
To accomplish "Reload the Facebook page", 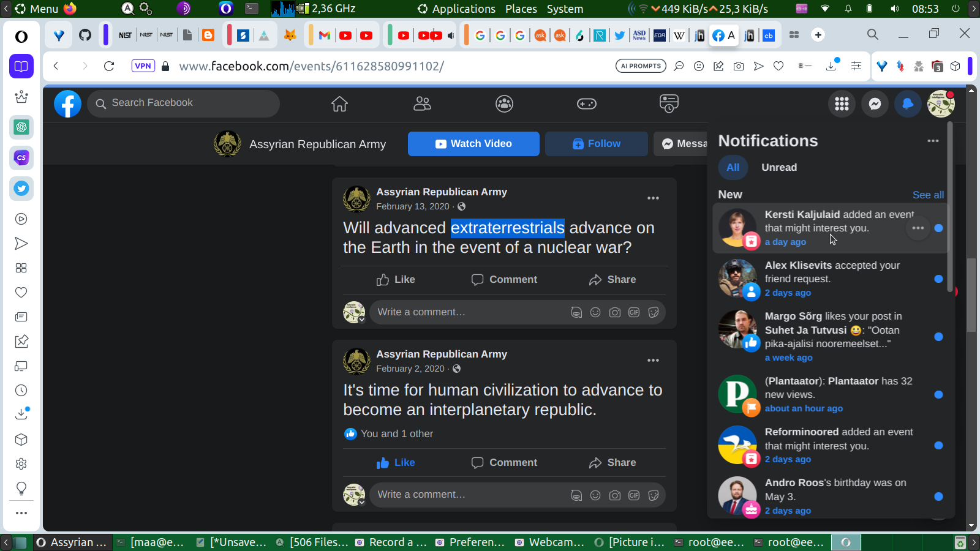I will click(x=109, y=66).
